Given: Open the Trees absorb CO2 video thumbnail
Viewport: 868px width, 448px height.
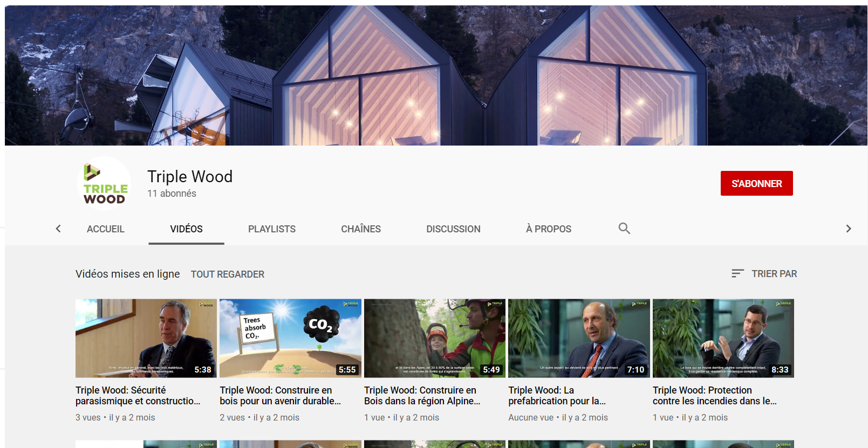Looking at the screenshot, I should 290,339.
